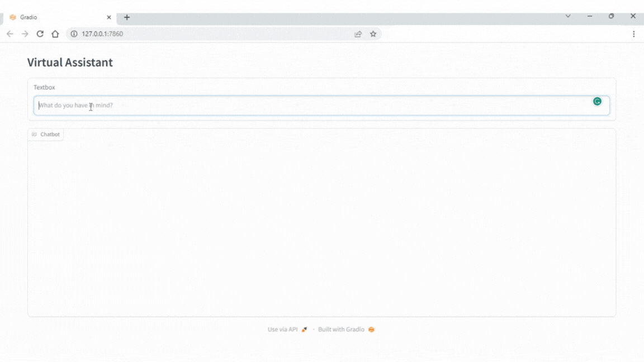The height and width of the screenshot is (362, 644).
Task: Open the browser three-dot menu
Action: [634, 34]
